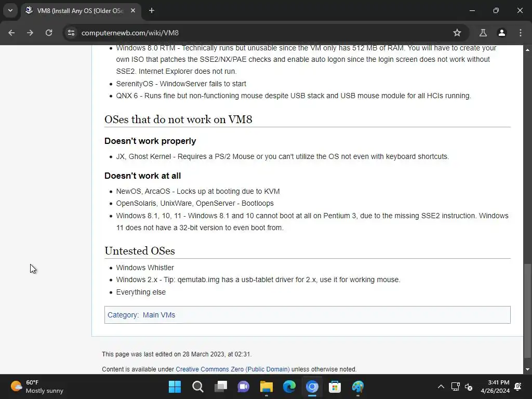The width and height of the screenshot is (532, 399).
Task: Click the 'Windows 8.1, 10, 11' list entry
Action: pyautogui.click(x=312, y=221)
